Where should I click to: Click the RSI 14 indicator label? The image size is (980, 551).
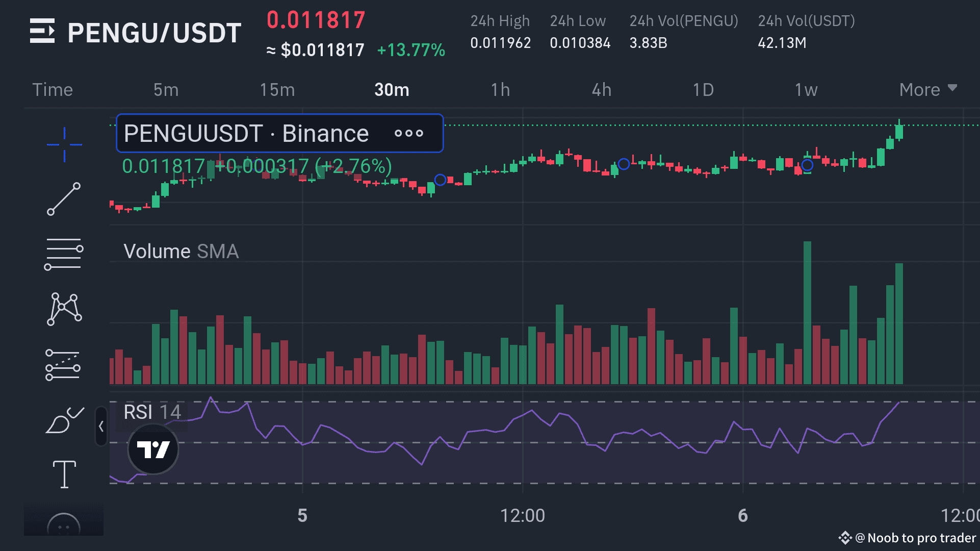[152, 412]
